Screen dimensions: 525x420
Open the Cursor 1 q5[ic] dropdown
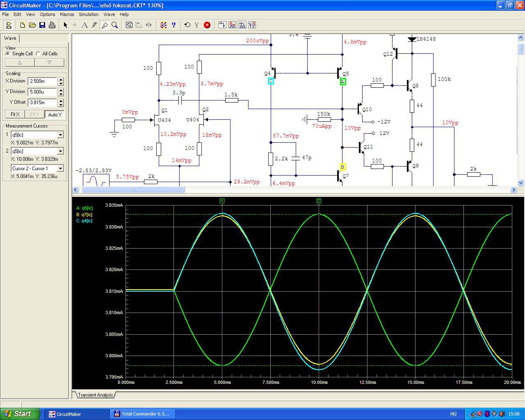coord(60,135)
